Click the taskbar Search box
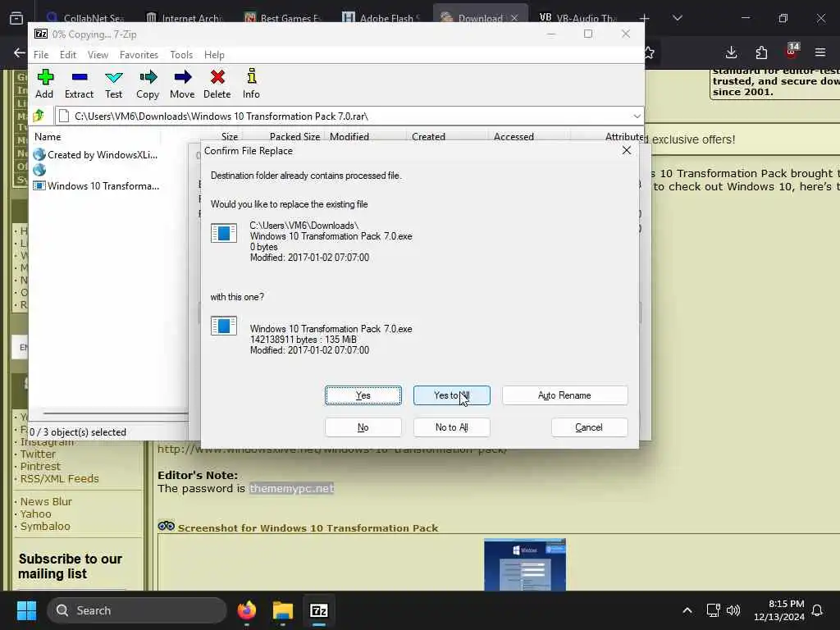 point(137,610)
